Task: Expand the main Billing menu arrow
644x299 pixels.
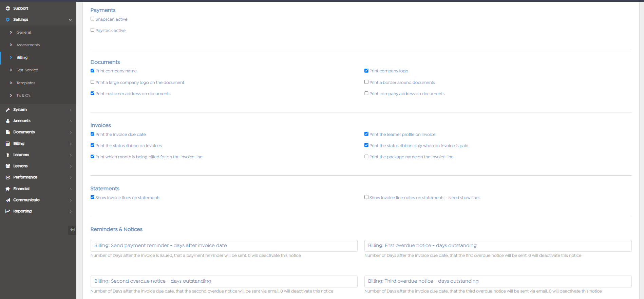Action: click(71, 144)
